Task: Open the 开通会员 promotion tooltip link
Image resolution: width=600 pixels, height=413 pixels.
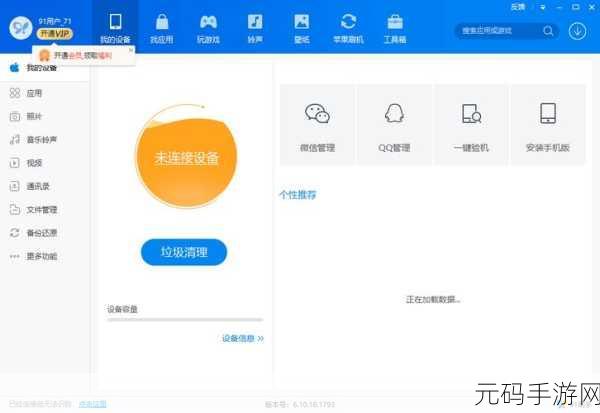Action: click(83, 56)
